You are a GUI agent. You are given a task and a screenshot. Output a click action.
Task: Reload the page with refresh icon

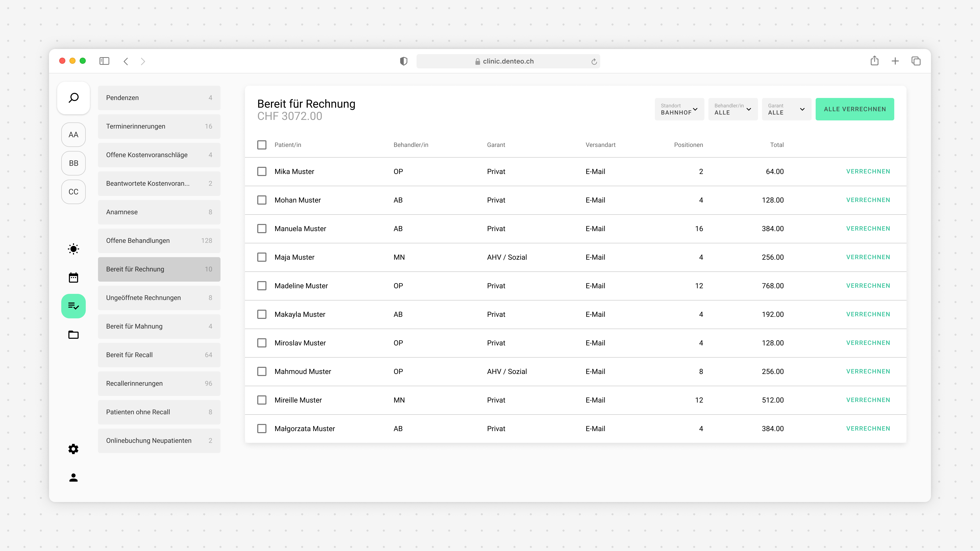594,61
